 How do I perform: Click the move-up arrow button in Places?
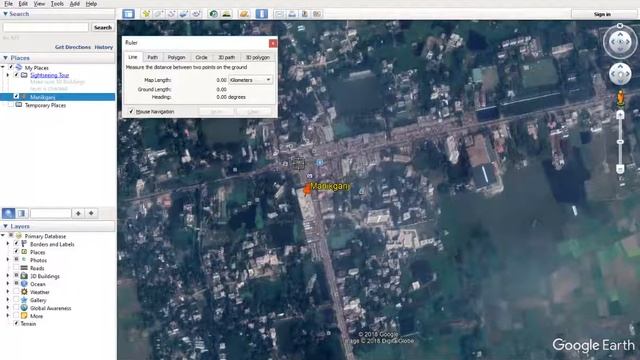click(x=78, y=213)
